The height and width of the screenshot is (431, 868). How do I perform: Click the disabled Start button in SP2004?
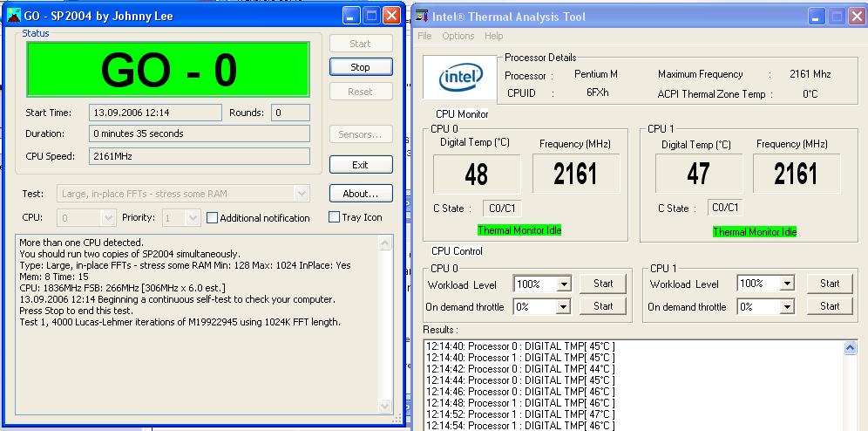tap(361, 44)
